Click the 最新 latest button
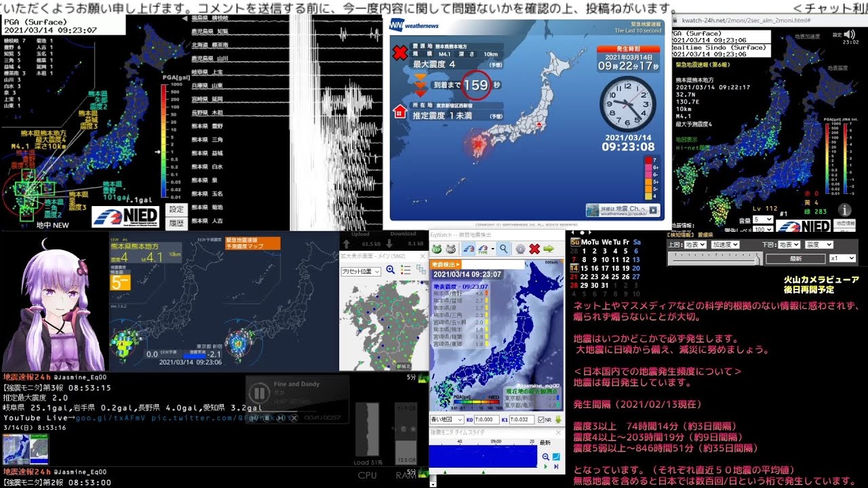Viewport: 868px width, 488px height. pos(795,258)
